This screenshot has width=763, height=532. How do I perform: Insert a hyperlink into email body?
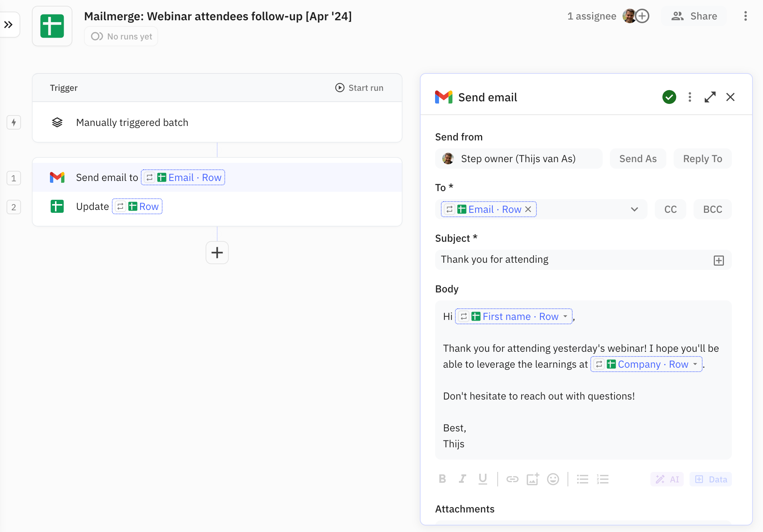(512, 479)
